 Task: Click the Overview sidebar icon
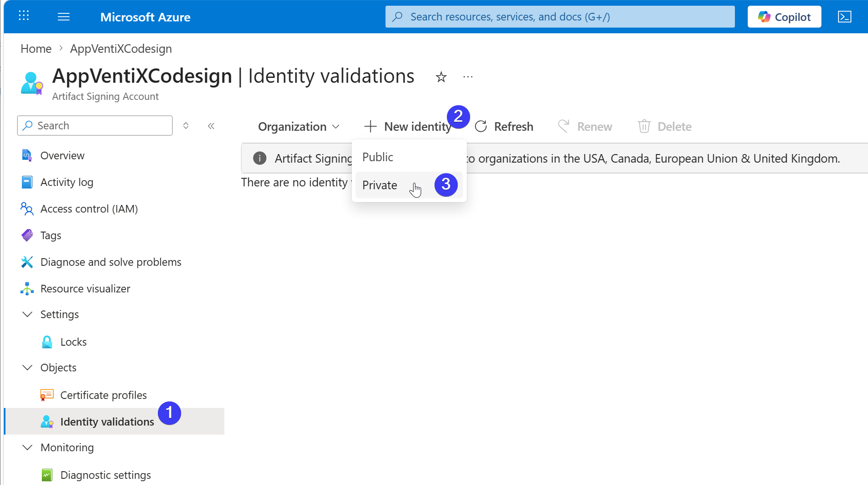(27, 155)
